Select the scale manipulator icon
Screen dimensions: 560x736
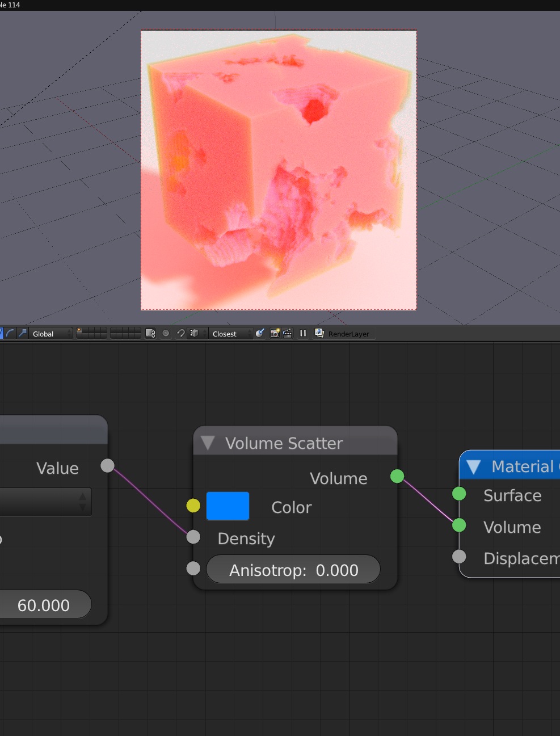(23, 334)
